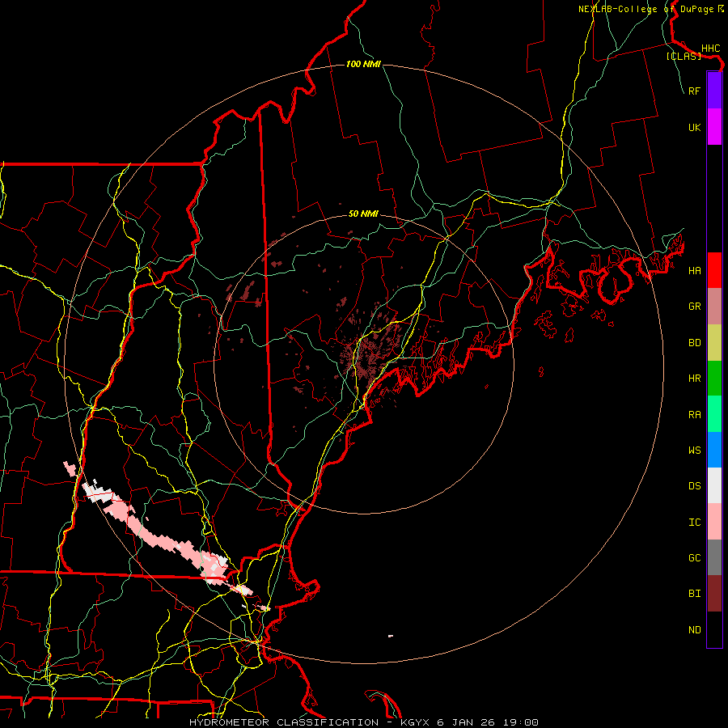Click the GC legend label
The image size is (728, 728).
(x=694, y=558)
